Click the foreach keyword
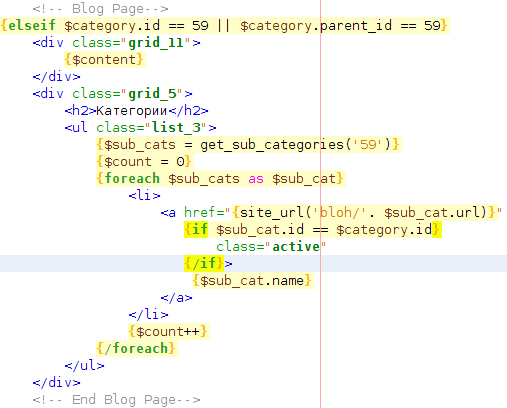The image size is (507, 408). pyautogui.click(x=132, y=179)
